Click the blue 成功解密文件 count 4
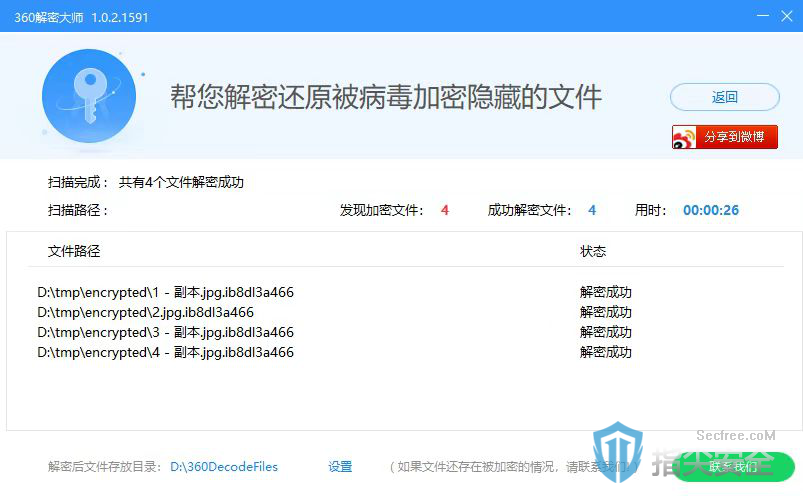The width and height of the screenshot is (803, 496). point(592,210)
